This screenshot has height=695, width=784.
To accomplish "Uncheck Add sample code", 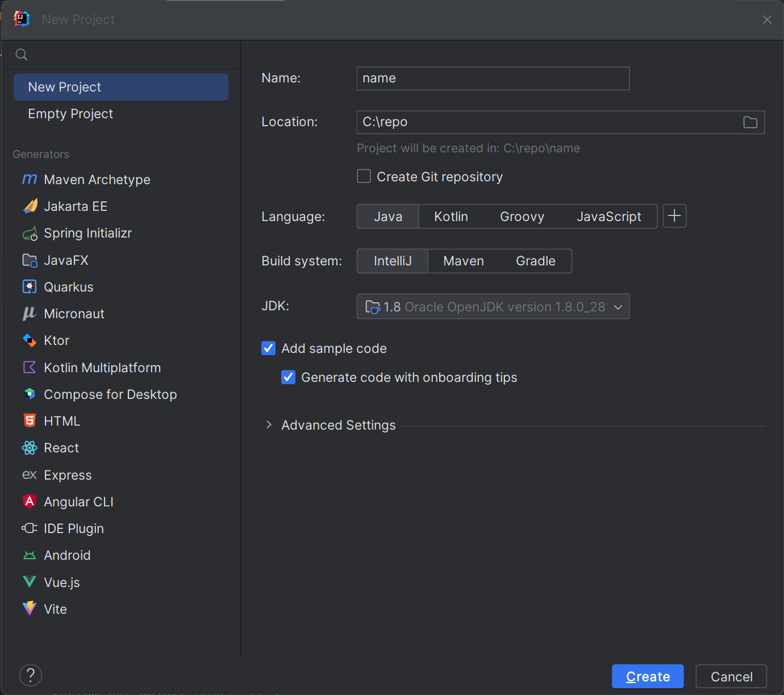I will pyautogui.click(x=268, y=348).
